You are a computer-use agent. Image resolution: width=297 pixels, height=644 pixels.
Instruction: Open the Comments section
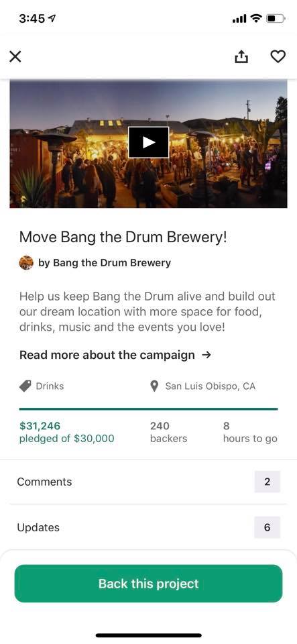(x=149, y=482)
